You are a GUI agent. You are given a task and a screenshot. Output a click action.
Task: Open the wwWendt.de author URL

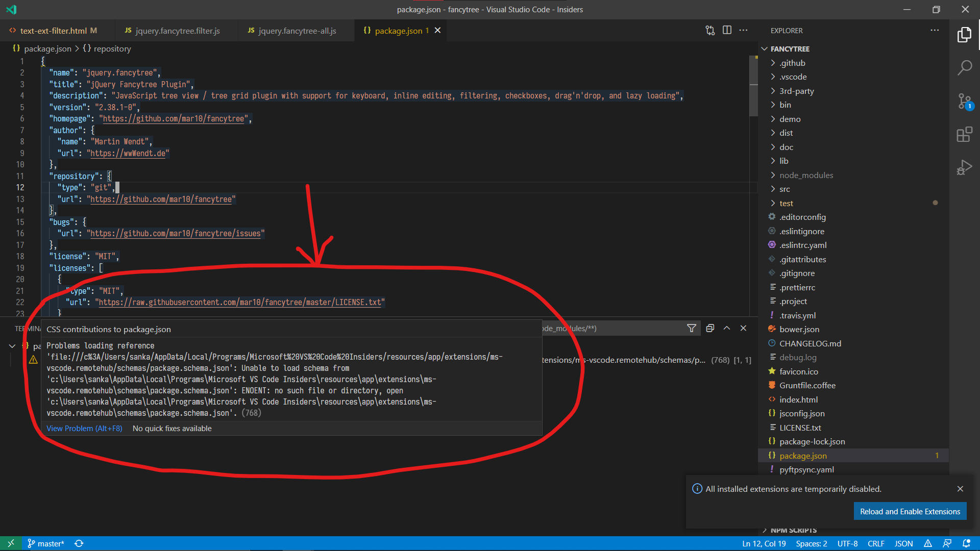click(128, 153)
